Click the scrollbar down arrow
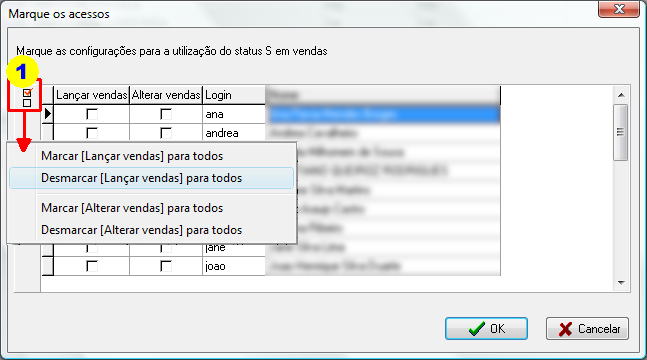This screenshot has height=360, width=647. pyautogui.click(x=621, y=283)
